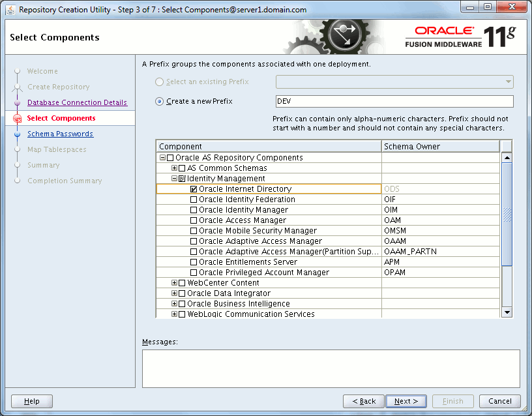Check the AS Common Schemas checkbox
The height and width of the screenshot is (416, 532).
(x=182, y=168)
